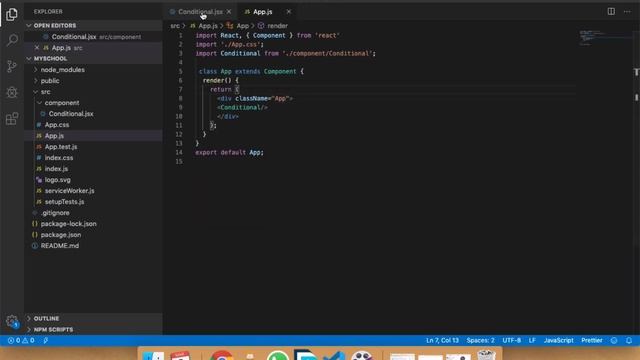Open package-lock.json in the file tree
This screenshot has height=360, width=640.
click(69, 224)
